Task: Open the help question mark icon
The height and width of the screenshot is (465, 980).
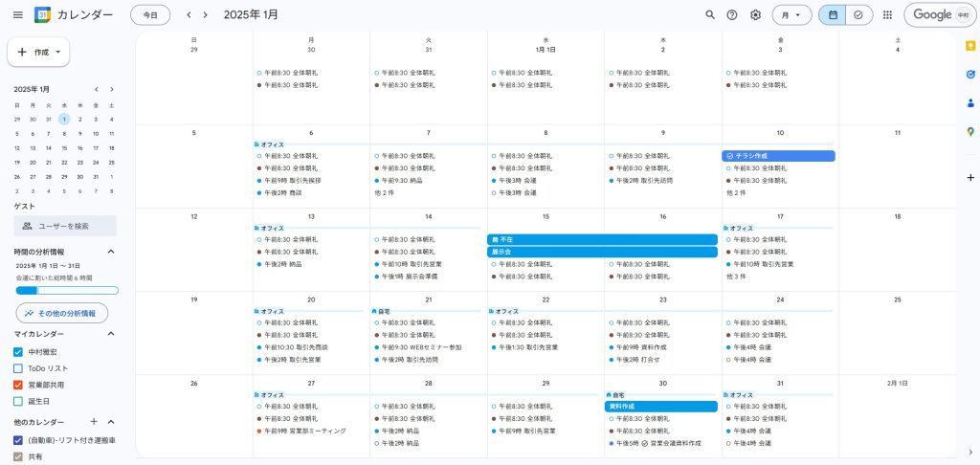Action: tap(732, 15)
